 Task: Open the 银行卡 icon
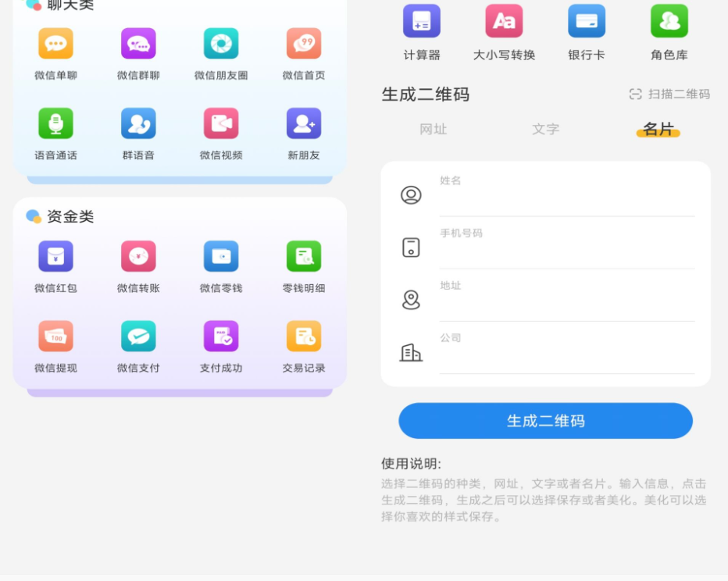coord(587,21)
